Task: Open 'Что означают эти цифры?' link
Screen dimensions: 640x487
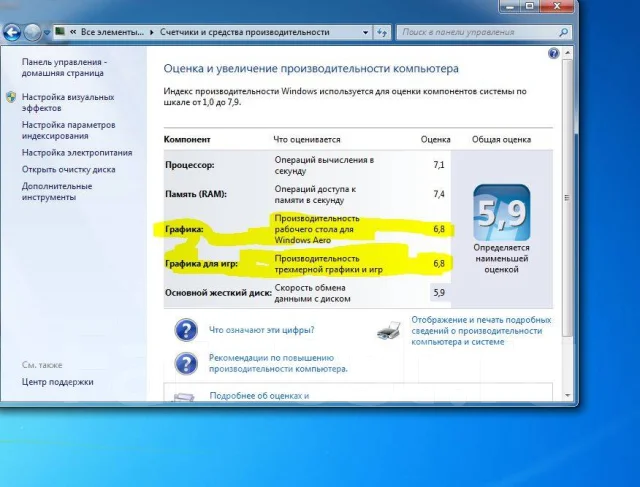Action: click(x=262, y=330)
